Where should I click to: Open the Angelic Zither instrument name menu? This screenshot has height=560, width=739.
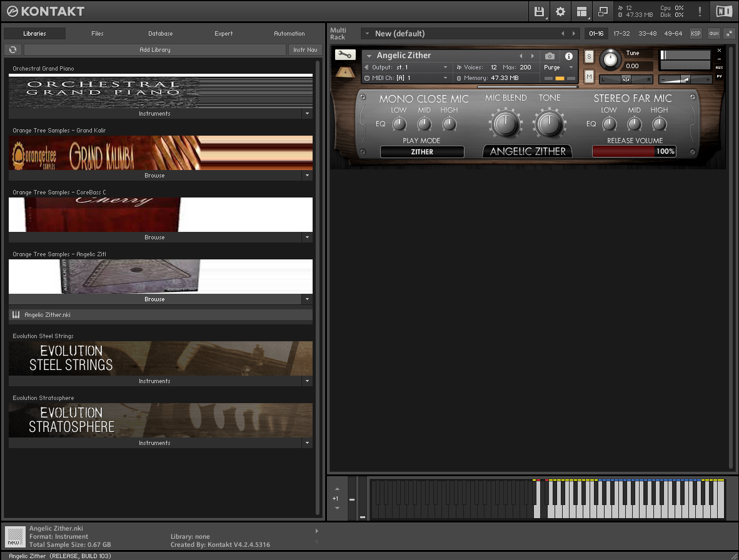click(369, 56)
